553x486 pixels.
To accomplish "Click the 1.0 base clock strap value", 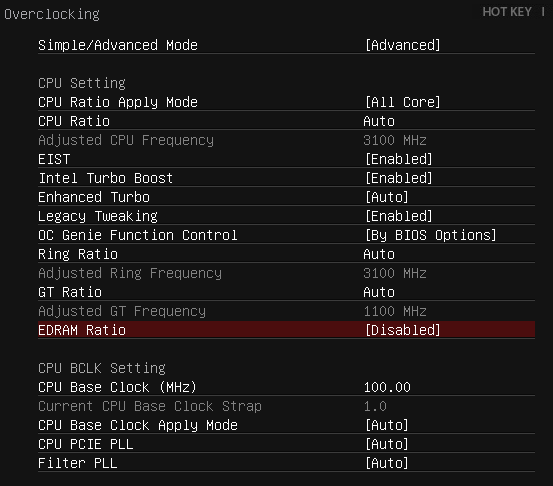I will tap(375, 407).
